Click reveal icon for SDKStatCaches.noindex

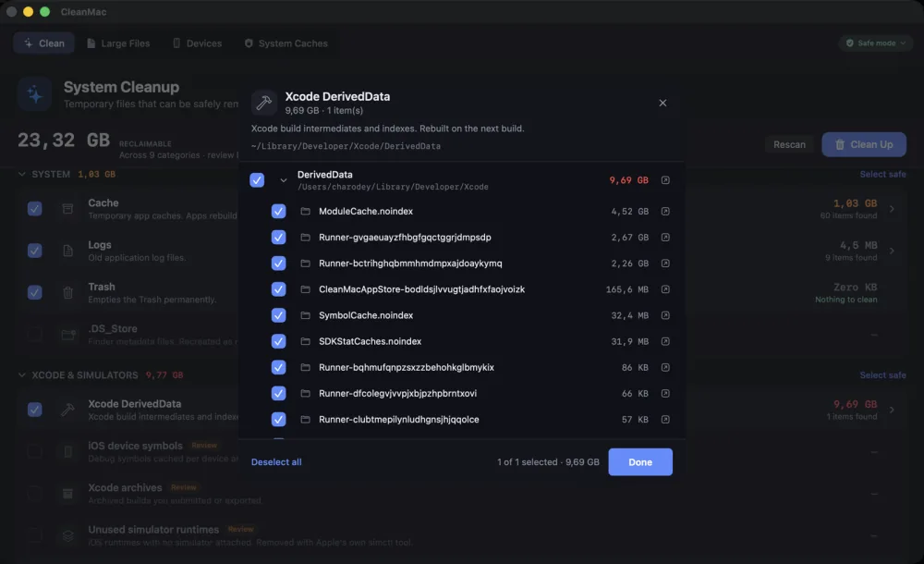[665, 341]
